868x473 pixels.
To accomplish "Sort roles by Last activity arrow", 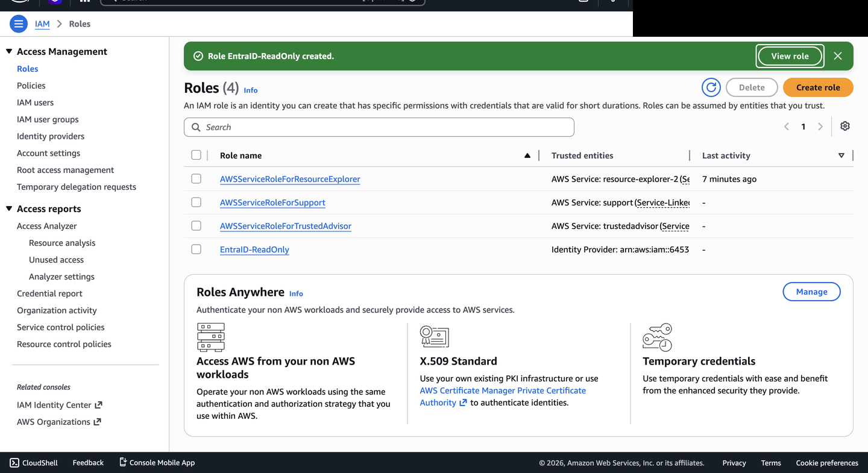I will tap(841, 155).
